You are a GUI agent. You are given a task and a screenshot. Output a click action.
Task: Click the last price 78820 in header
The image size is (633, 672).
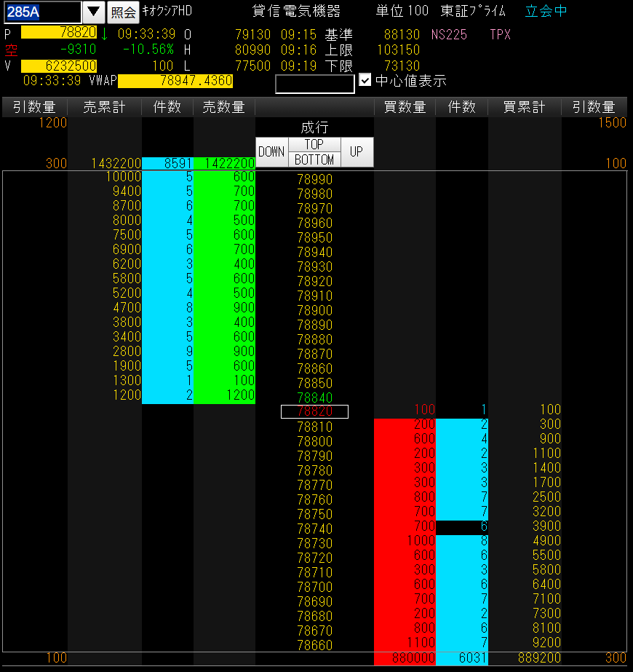pyautogui.click(x=59, y=32)
